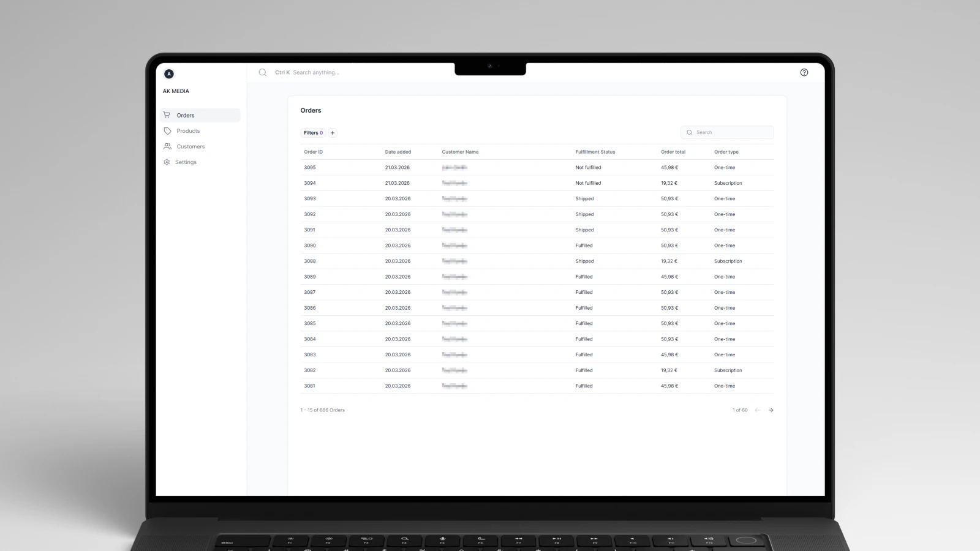Open the Products menu item
980x551 pixels.
tap(188, 131)
